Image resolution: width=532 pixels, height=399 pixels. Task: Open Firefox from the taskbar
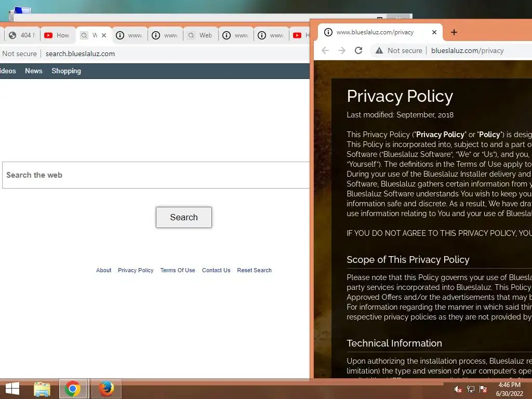[x=106, y=389]
